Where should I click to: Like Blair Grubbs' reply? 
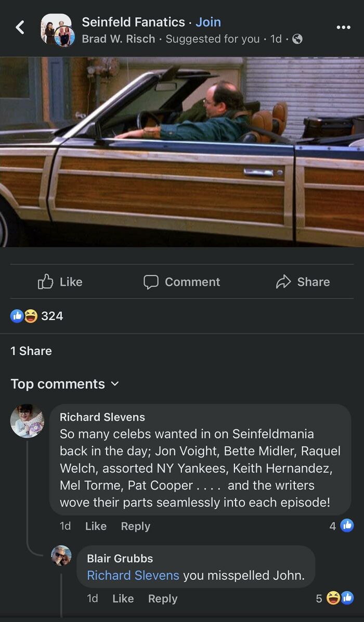pyautogui.click(x=123, y=599)
